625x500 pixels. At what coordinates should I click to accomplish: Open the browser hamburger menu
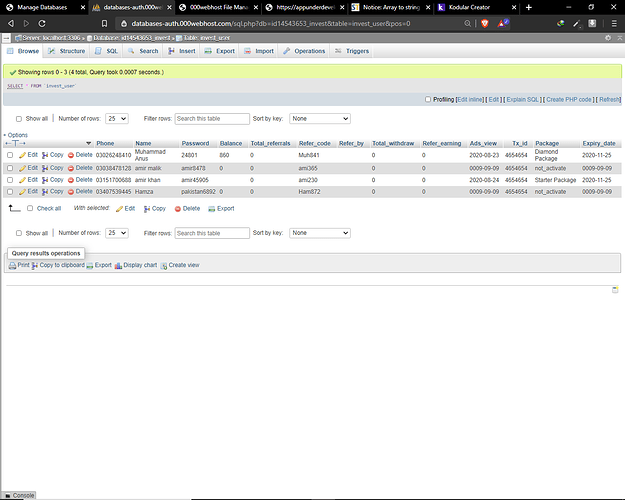click(x=614, y=24)
